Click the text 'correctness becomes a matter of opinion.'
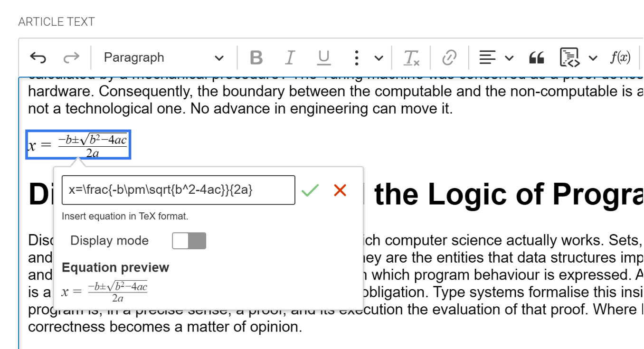The height and width of the screenshot is (349, 644). 165,327
